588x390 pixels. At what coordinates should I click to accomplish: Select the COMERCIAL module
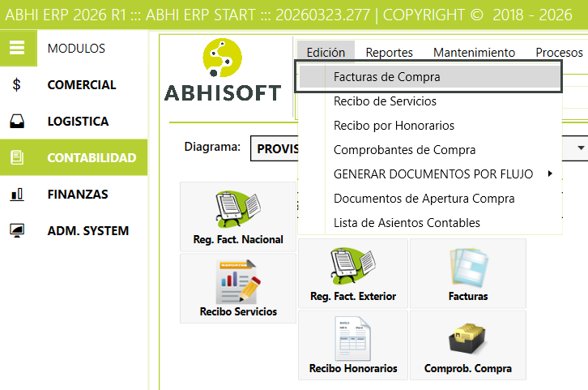tap(81, 84)
